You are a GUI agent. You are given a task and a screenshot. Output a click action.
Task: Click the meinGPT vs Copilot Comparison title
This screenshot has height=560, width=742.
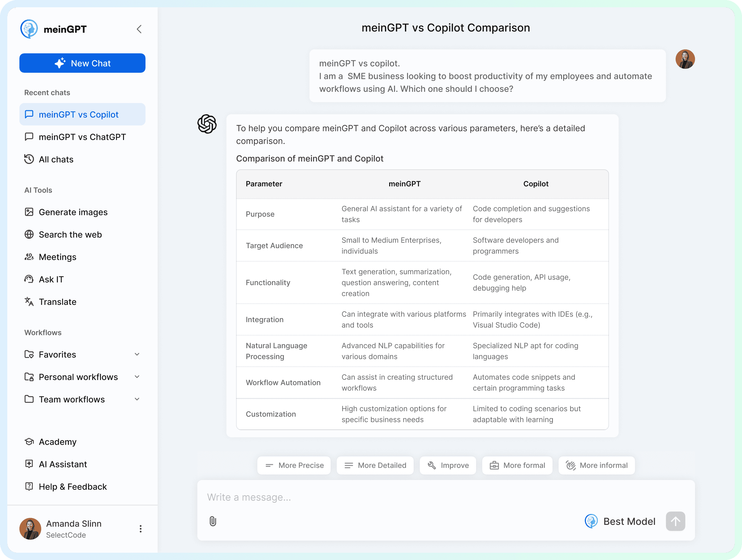(x=446, y=28)
